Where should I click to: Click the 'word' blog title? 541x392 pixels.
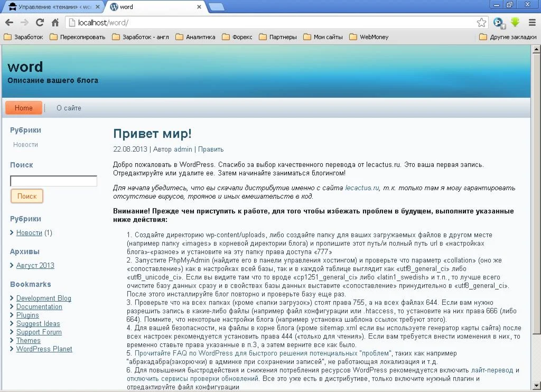pyautogui.click(x=25, y=67)
